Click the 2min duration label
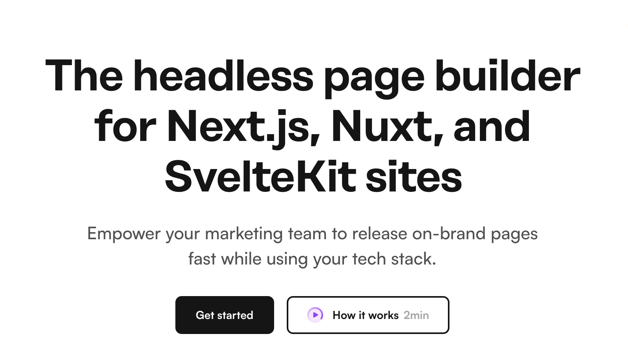The width and height of the screenshot is (628, 364). point(416,315)
